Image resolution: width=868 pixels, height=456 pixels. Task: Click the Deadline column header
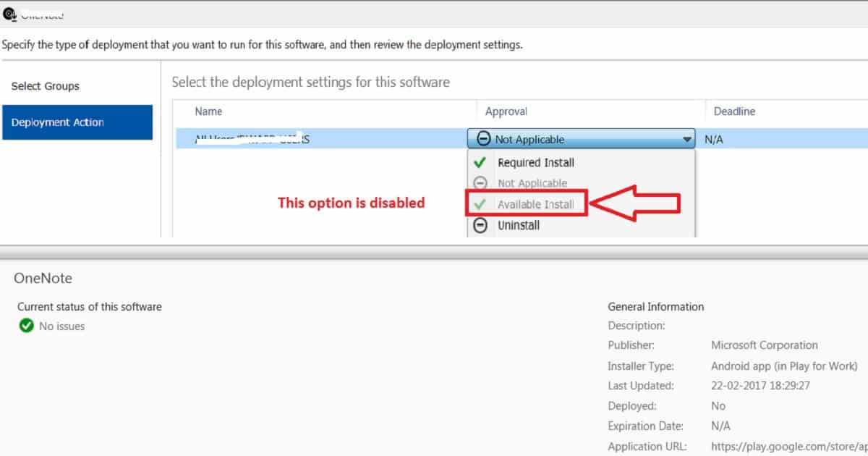(734, 111)
